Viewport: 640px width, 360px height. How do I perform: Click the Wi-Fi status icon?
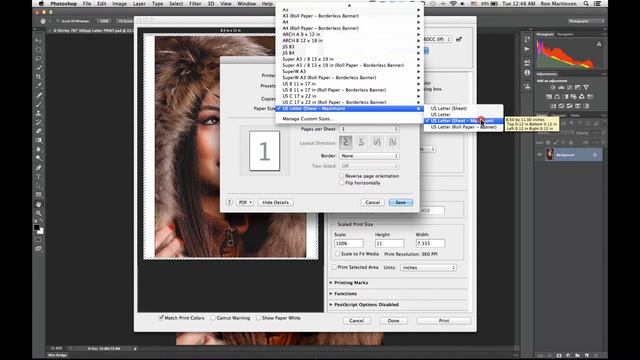pyautogui.click(x=453, y=4)
